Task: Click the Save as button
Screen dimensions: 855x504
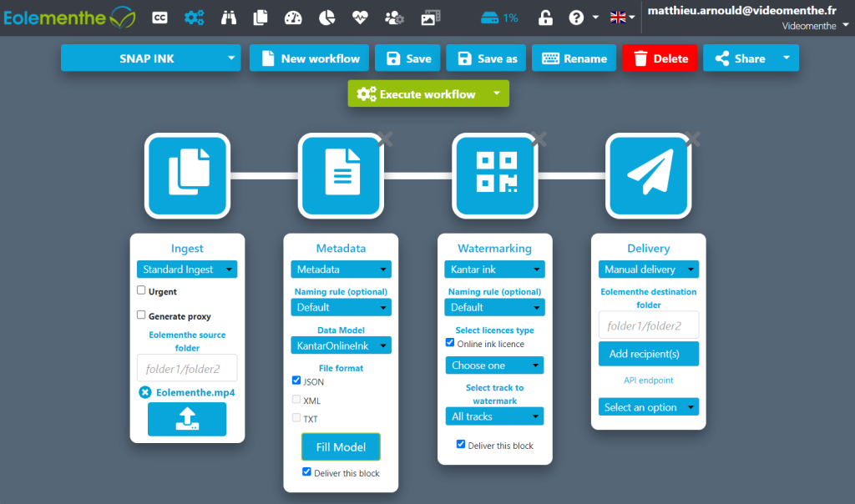Action: tap(487, 58)
